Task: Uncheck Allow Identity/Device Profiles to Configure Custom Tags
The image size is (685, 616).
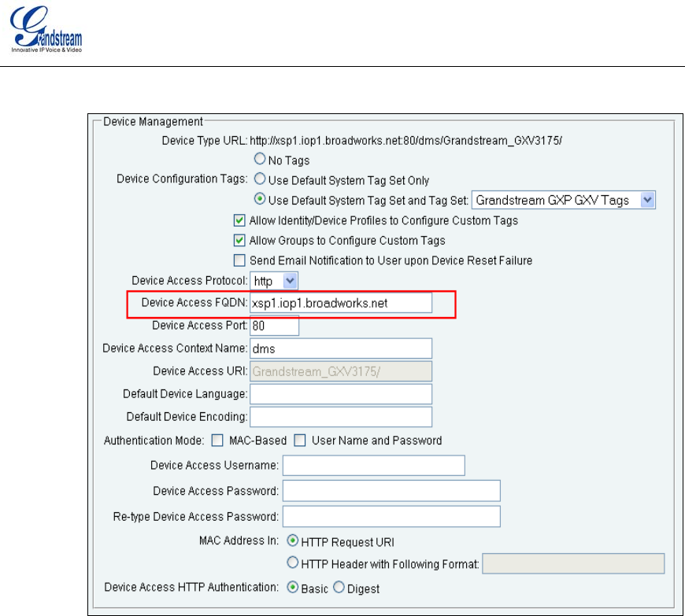Action: point(240,221)
